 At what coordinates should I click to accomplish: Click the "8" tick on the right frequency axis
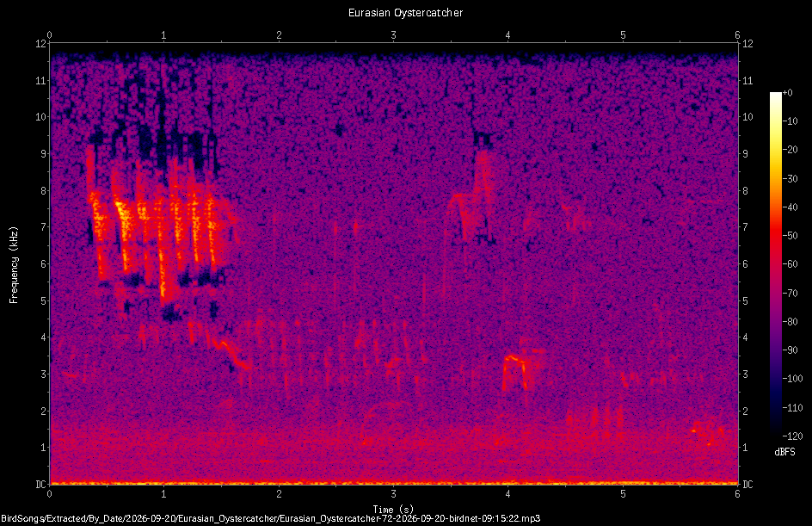(746, 191)
